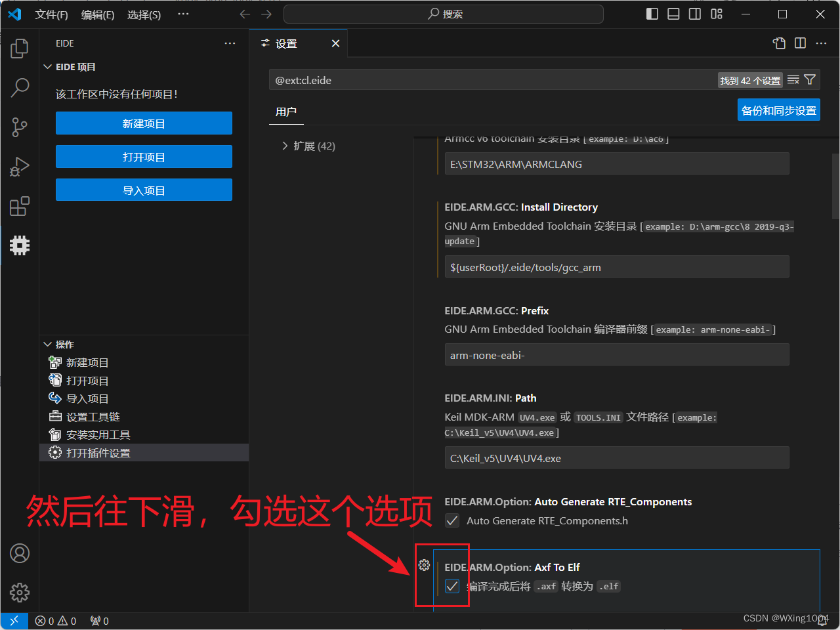Select 设置工具链 in the 操作 list
This screenshot has width=840, height=630.
pyautogui.click(x=144, y=417)
